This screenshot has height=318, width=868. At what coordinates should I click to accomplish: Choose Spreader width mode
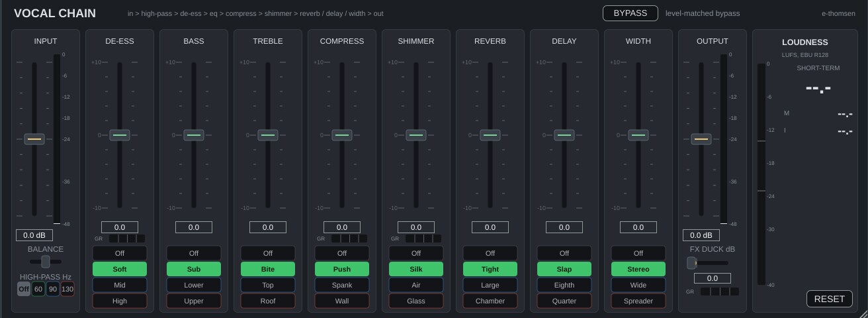pos(638,301)
